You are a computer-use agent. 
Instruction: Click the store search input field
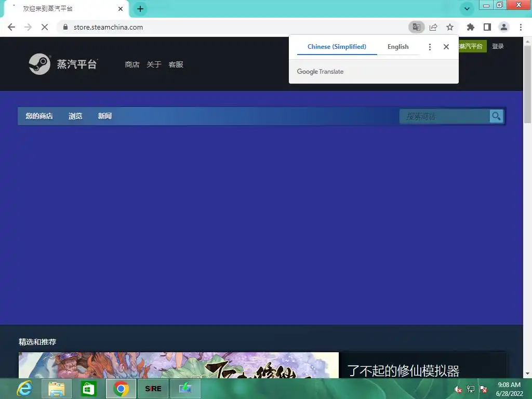(x=445, y=116)
